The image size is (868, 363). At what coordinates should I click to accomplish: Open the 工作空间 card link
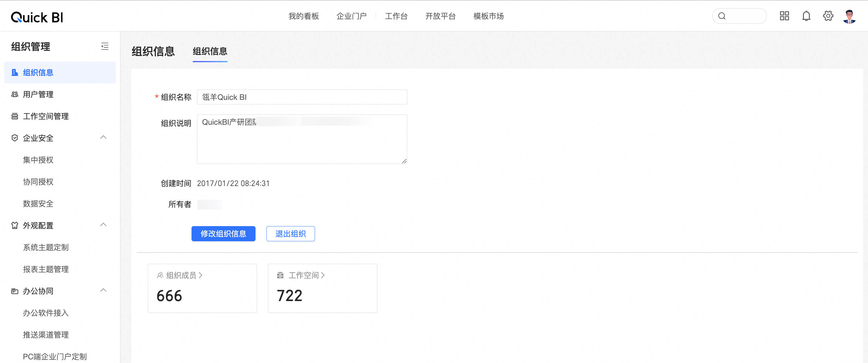tap(303, 275)
